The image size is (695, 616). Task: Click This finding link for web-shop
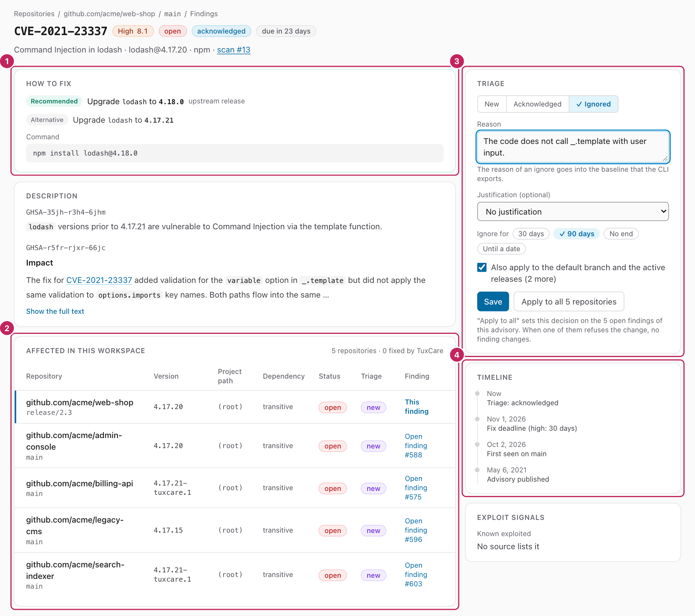pos(417,407)
